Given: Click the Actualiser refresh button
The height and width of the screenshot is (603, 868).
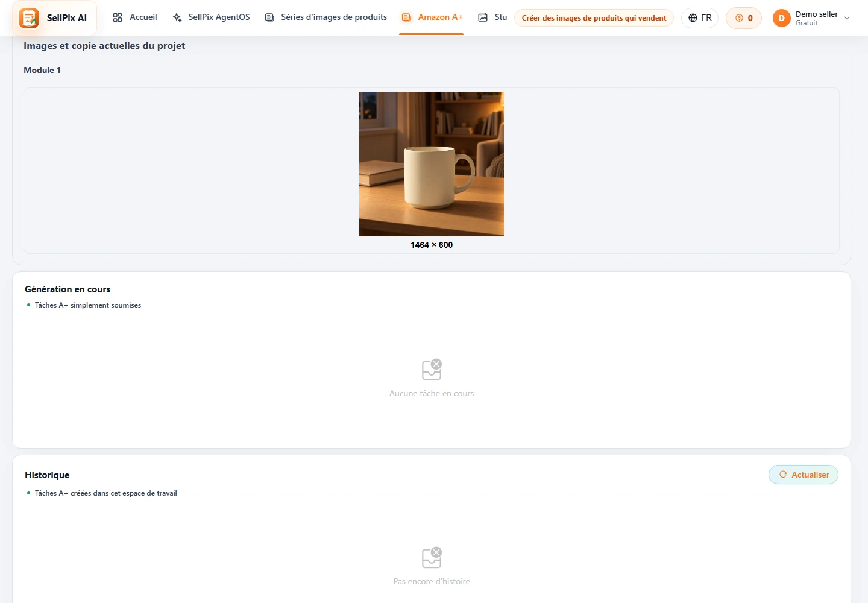Looking at the screenshot, I should point(804,475).
